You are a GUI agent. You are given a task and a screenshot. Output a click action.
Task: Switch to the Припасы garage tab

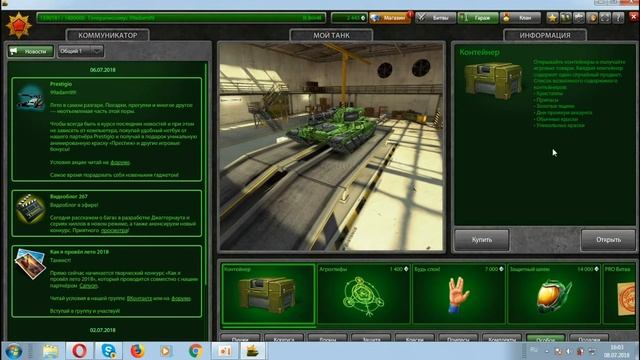(x=458, y=338)
